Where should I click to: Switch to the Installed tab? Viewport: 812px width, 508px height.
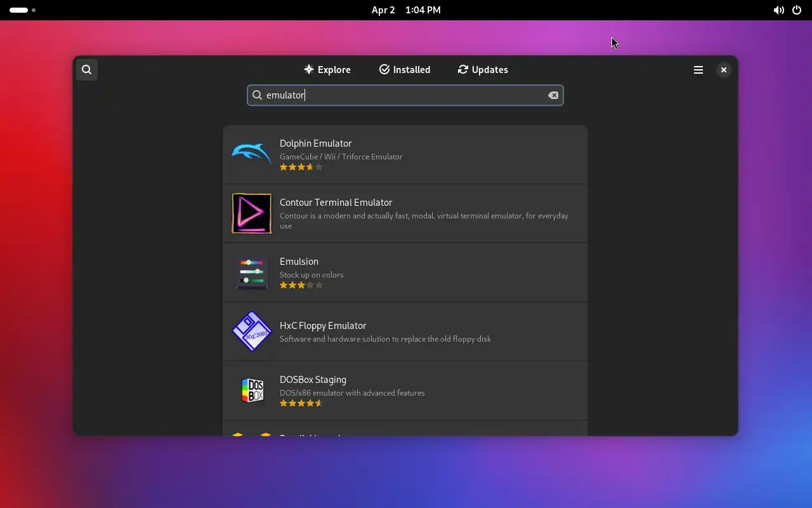pyautogui.click(x=405, y=70)
